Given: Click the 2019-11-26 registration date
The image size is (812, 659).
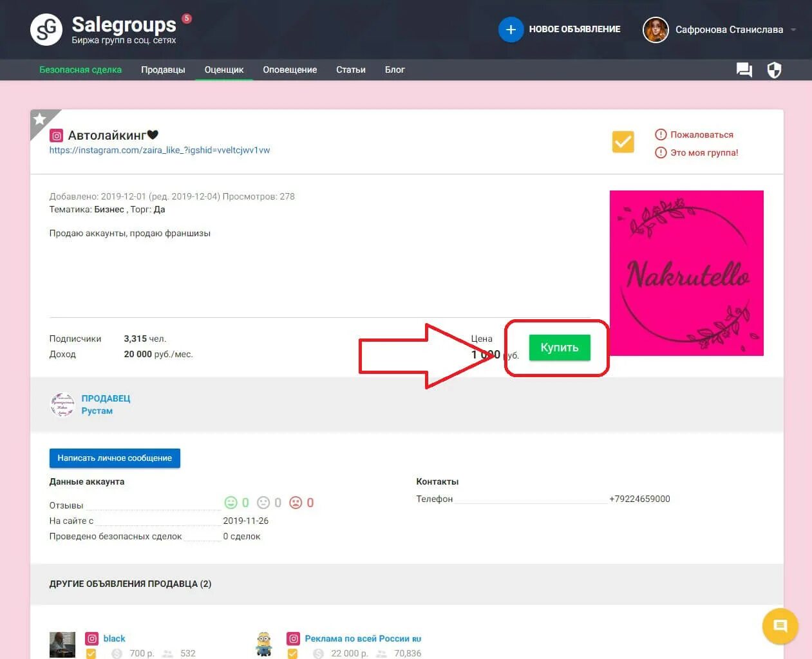Looking at the screenshot, I should click(245, 521).
